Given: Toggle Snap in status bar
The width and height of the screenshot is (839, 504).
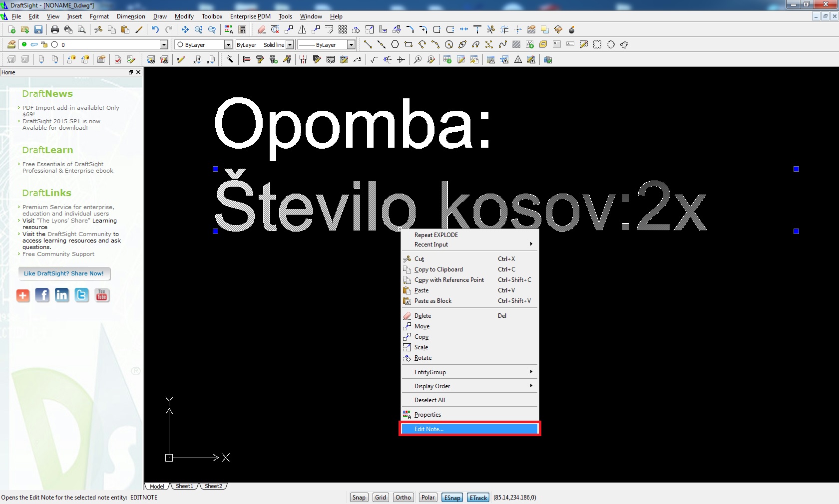Looking at the screenshot, I should (x=359, y=498).
